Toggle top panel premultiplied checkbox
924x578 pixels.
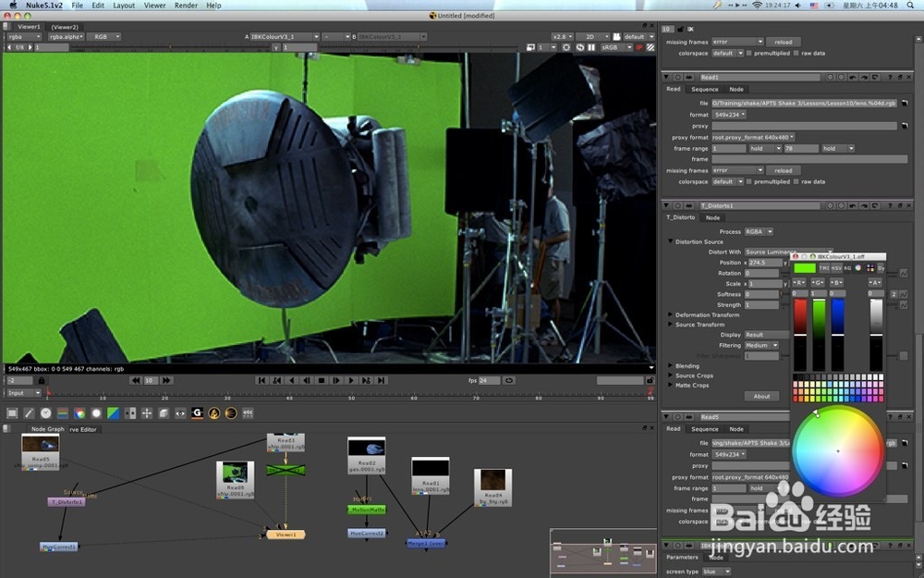[749, 53]
